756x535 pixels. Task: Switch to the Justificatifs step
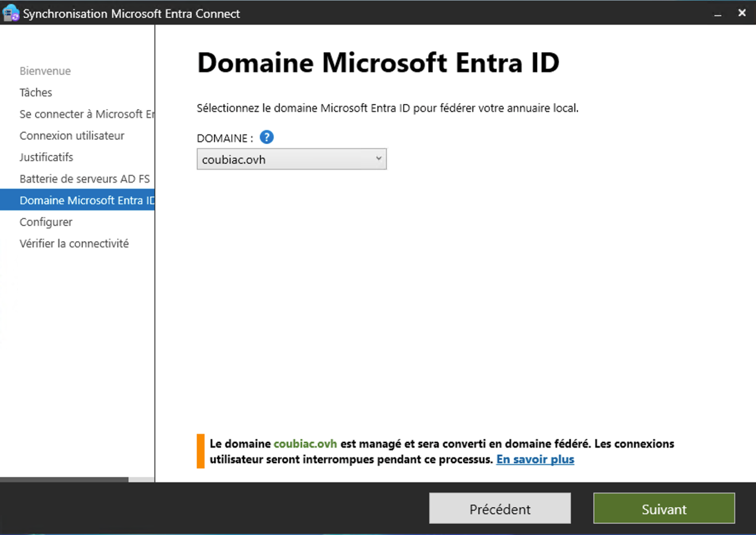46,157
